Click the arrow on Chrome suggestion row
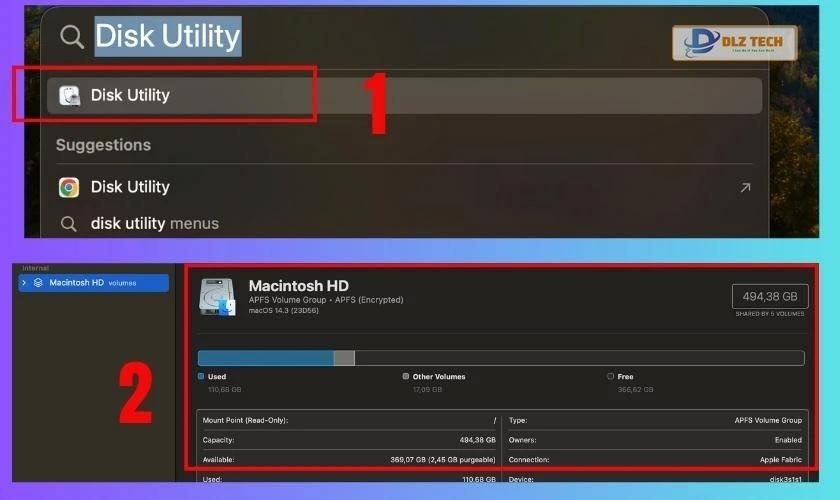 click(745, 187)
